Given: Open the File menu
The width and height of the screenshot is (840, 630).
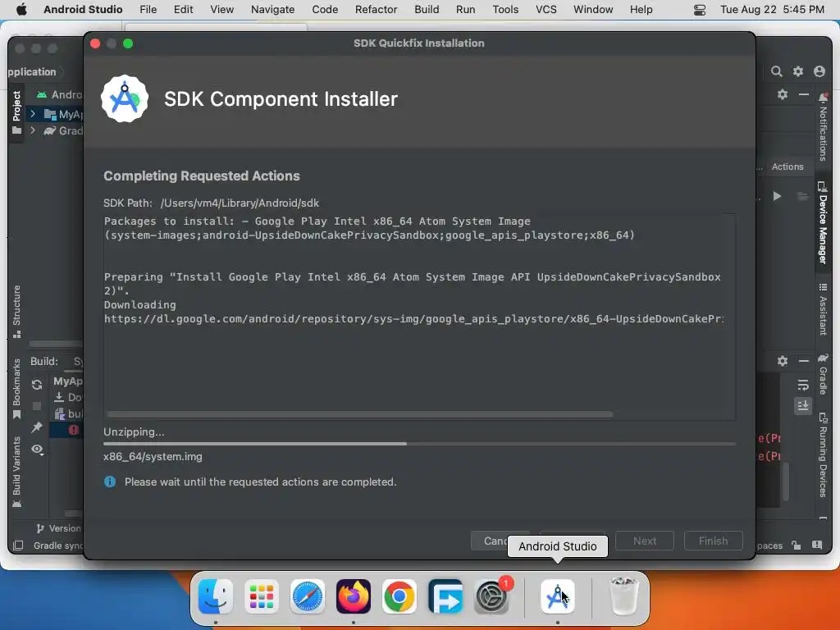Looking at the screenshot, I should coord(148,9).
